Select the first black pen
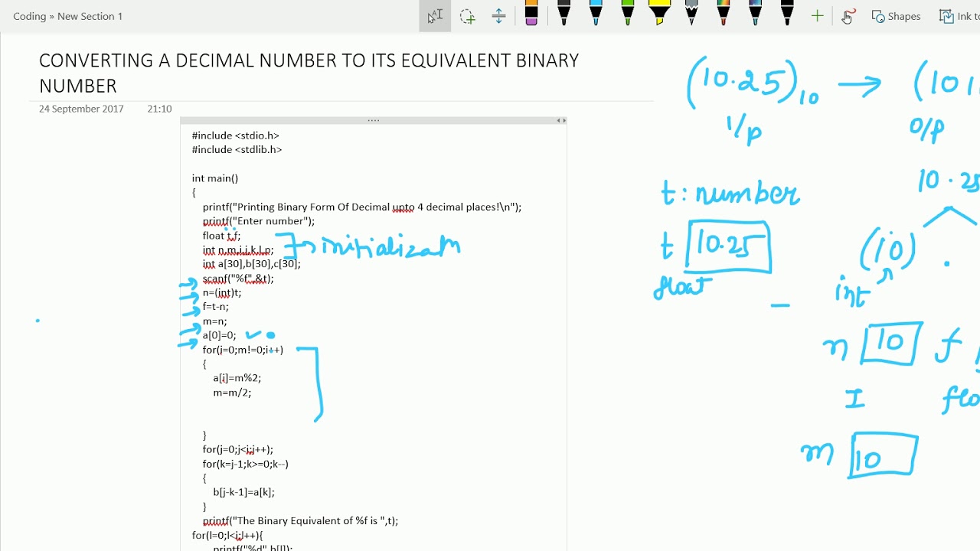 coord(564,14)
